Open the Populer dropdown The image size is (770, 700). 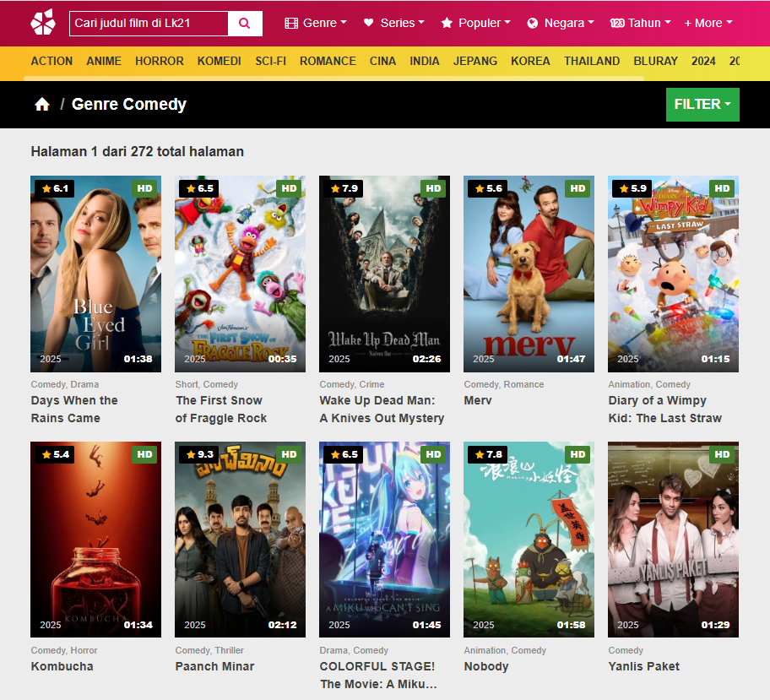coord(475,23)
